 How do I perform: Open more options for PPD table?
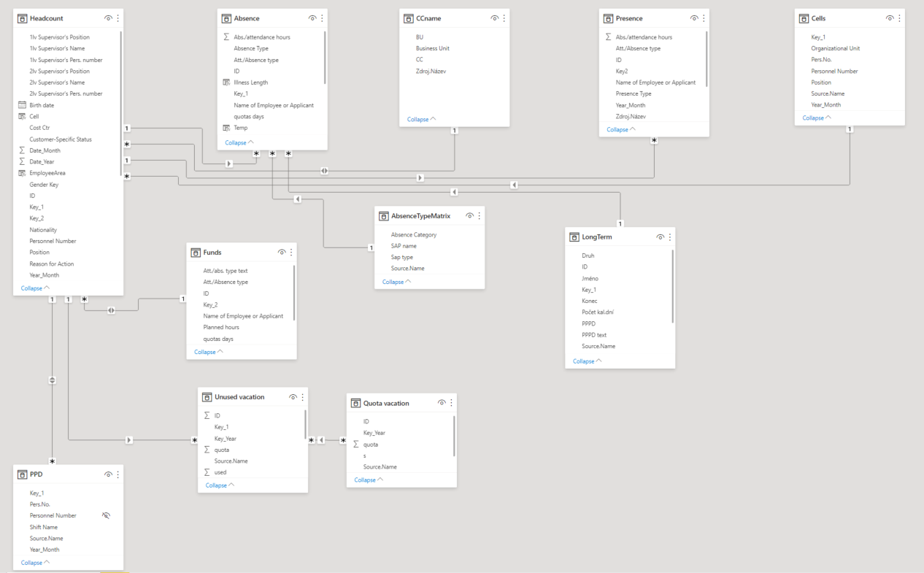[x=118, y=474]
